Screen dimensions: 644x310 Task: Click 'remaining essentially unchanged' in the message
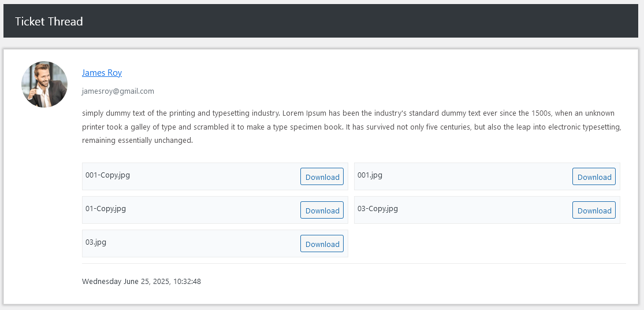[x=137, y=141]
